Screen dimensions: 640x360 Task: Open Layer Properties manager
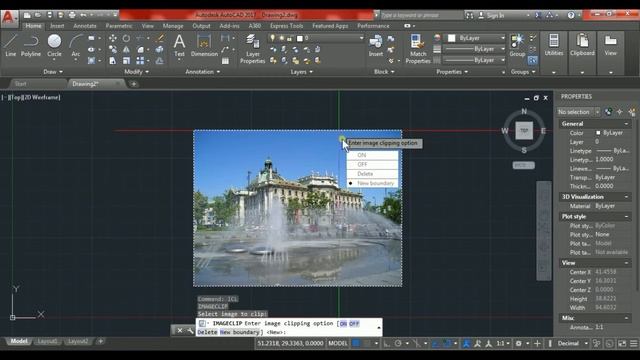[252, 49]
